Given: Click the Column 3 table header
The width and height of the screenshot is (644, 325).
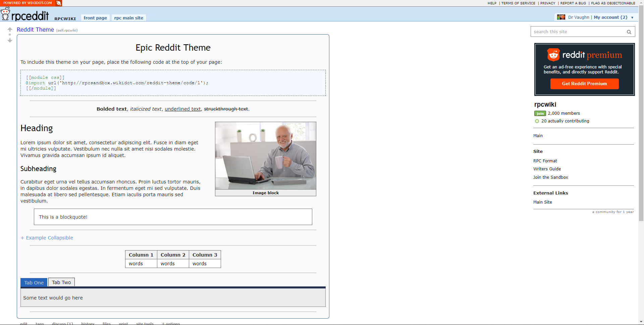Looking at the screenshot, I should coord(205,255).
